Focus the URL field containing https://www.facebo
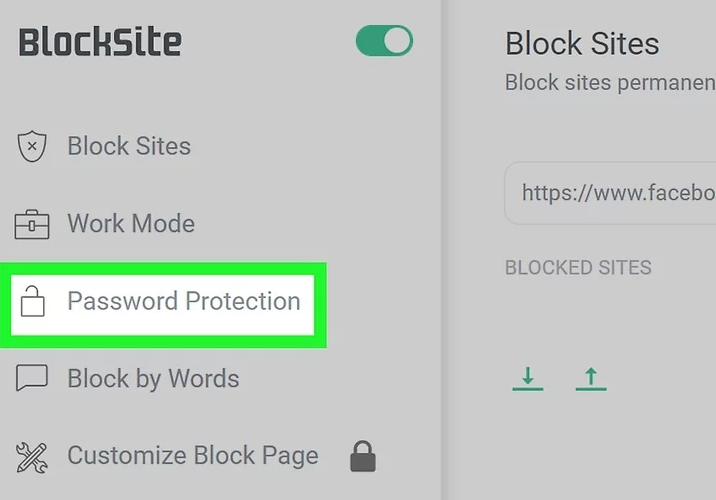 (615, 192)
